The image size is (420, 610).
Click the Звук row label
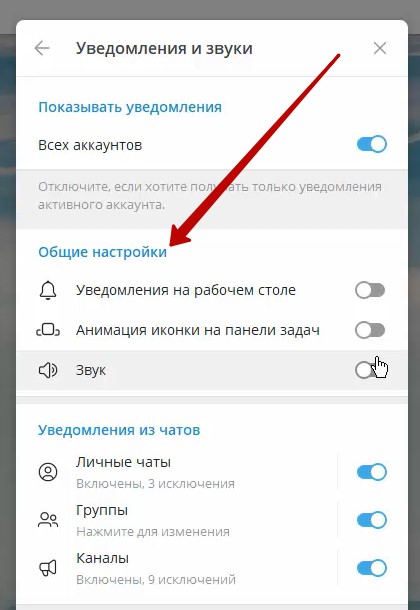point(91,370)
